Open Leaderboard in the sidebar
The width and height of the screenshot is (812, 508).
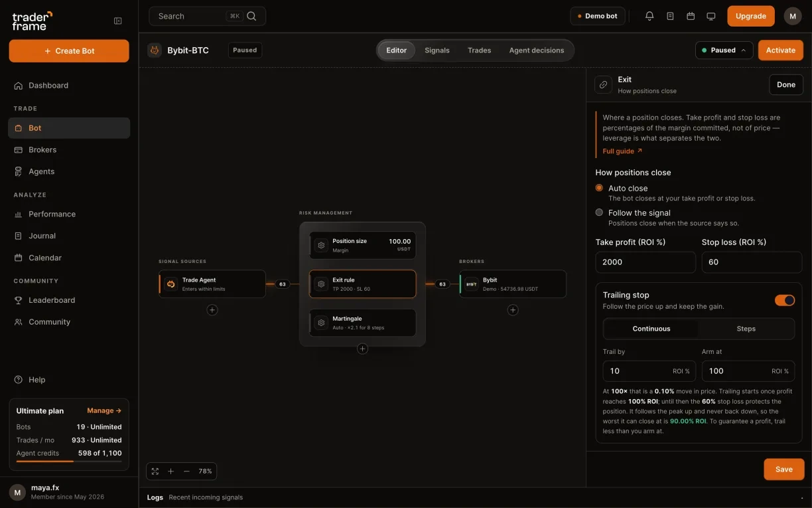coord(69,300)
